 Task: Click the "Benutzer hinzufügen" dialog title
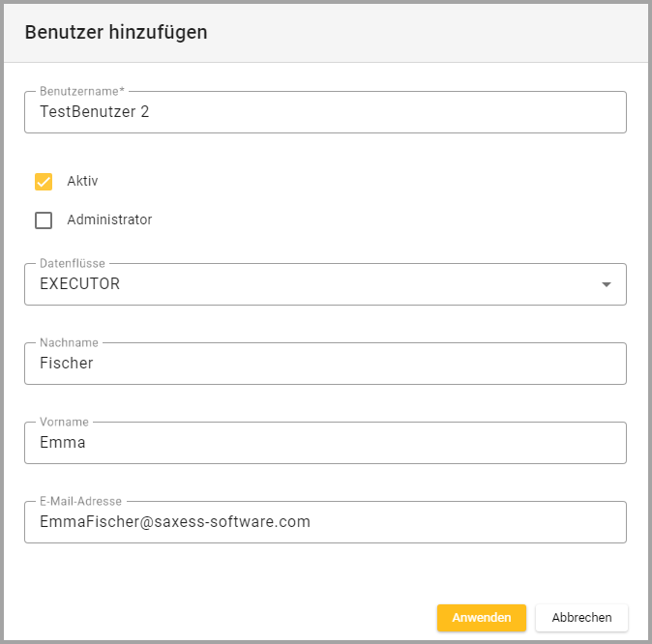coord(116,32)
